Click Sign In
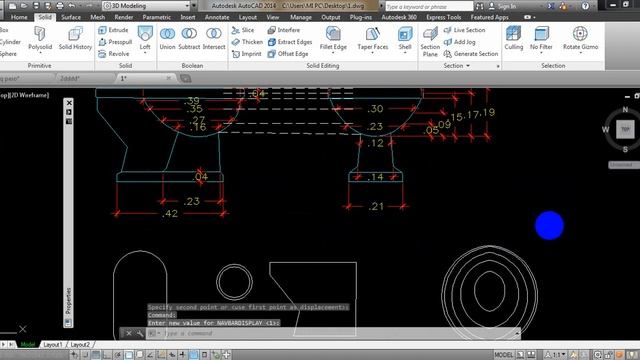The width and height of the screenshot is (640, 360). point(507,6)
